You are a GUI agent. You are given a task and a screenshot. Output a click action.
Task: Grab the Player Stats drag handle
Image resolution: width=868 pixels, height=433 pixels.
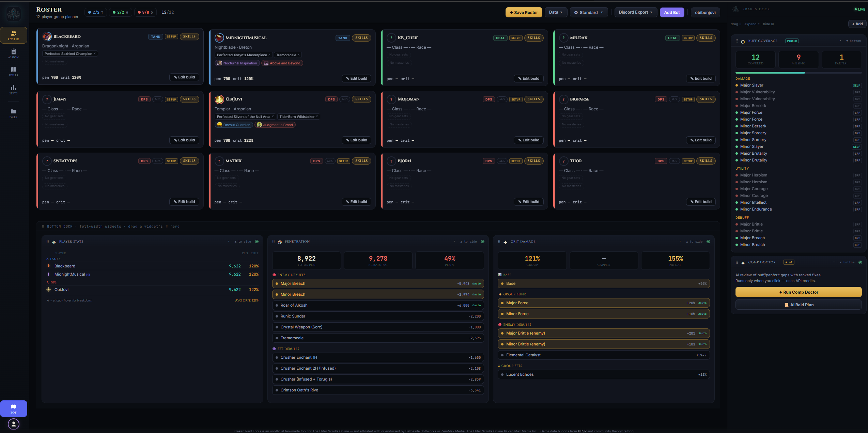(x=48, y=242)
